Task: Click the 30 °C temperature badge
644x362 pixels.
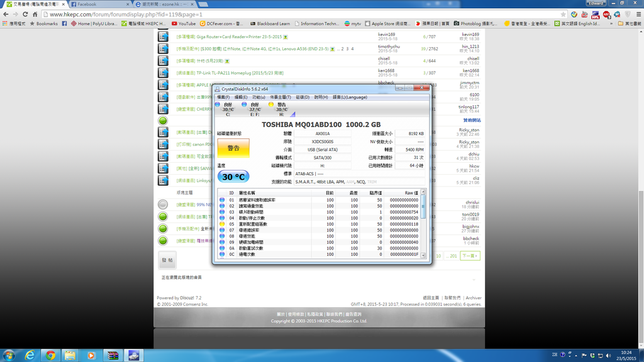Action: tap(233, 177)
